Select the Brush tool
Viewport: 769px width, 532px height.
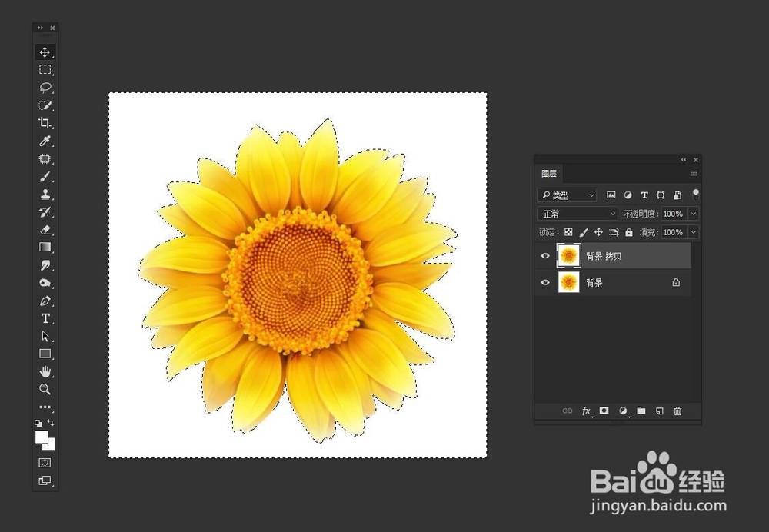pos(45,177)
